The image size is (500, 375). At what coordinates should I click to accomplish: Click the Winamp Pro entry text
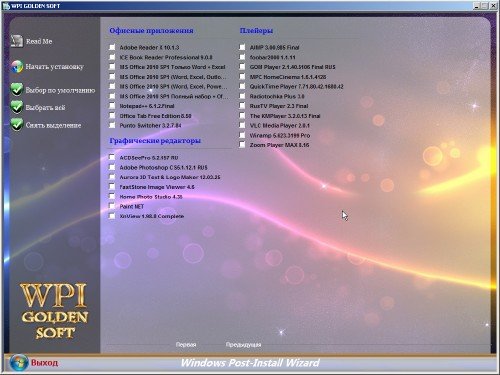(x=280, y=135)
